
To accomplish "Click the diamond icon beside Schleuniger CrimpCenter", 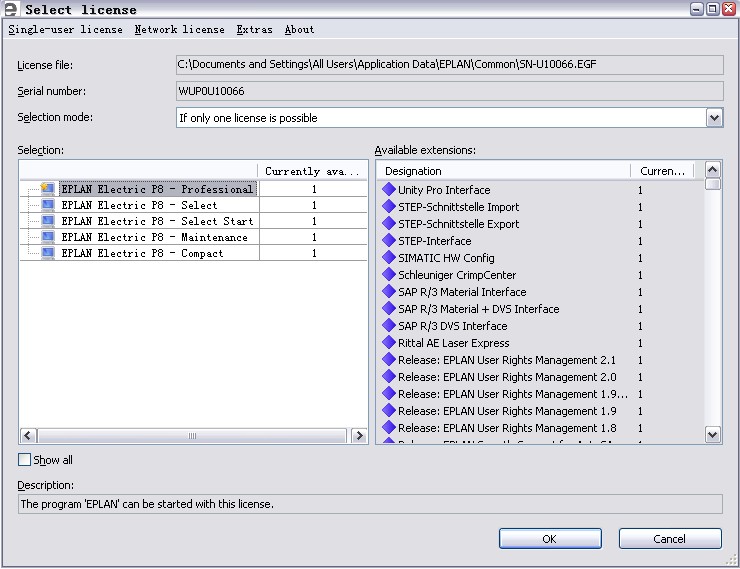I will tap(389, 275).
